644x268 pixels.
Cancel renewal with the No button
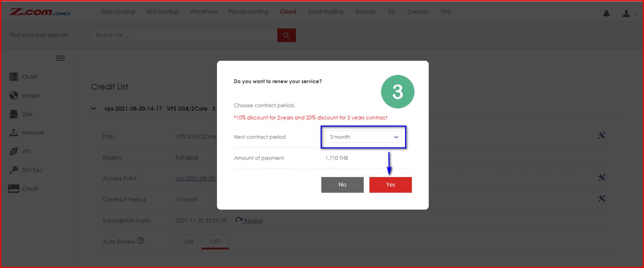coord(342,185)
